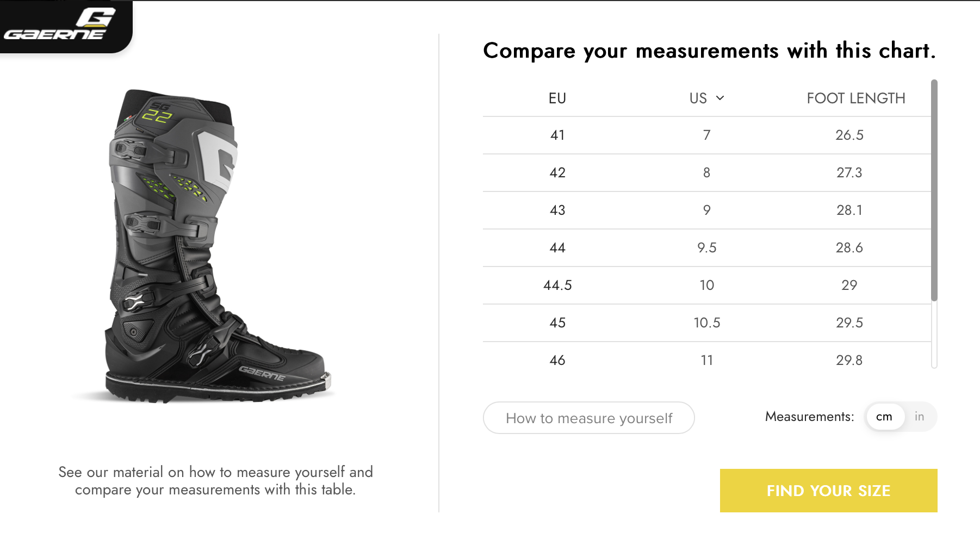
Task: Click the US 9.5 size cell
Action: 706,248
